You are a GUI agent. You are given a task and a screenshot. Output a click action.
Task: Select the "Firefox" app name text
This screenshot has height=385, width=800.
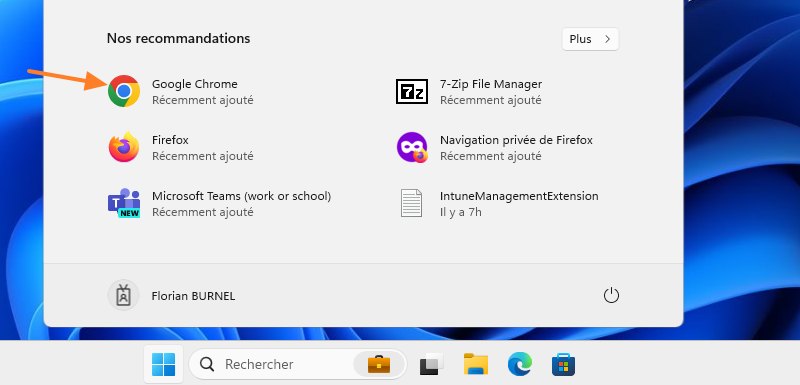coord(170,140)
